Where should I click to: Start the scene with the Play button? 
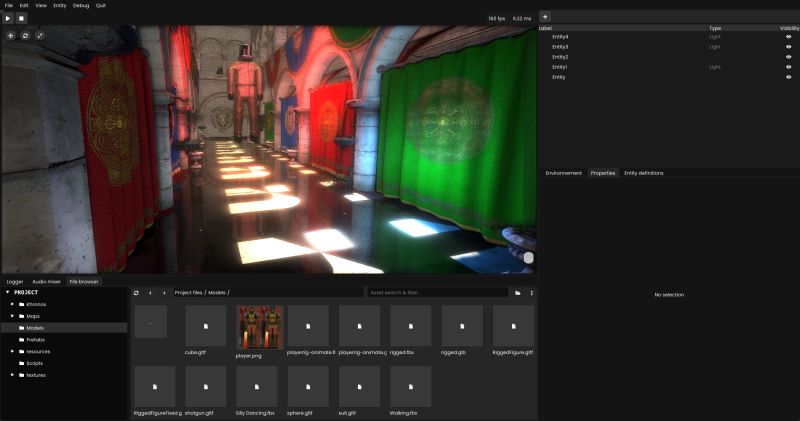[x=8, y=18]
